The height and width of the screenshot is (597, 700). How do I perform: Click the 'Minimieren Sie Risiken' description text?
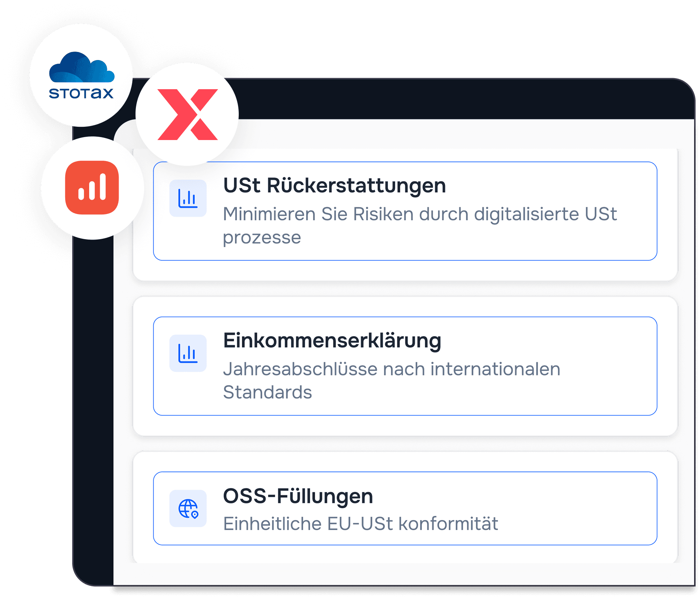coord(419,214)
